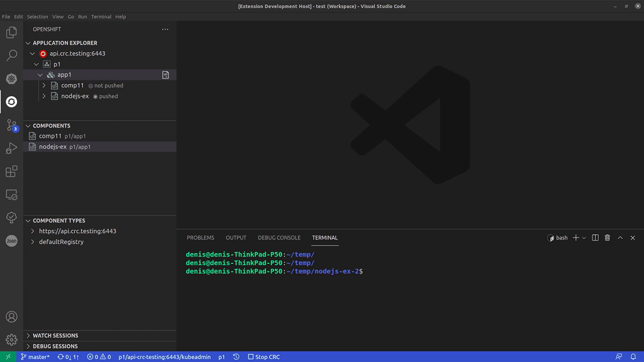Expand the nodejs-ex component in Application Explorer
This screenshot has height=362, width=644.
pos(44,96)
